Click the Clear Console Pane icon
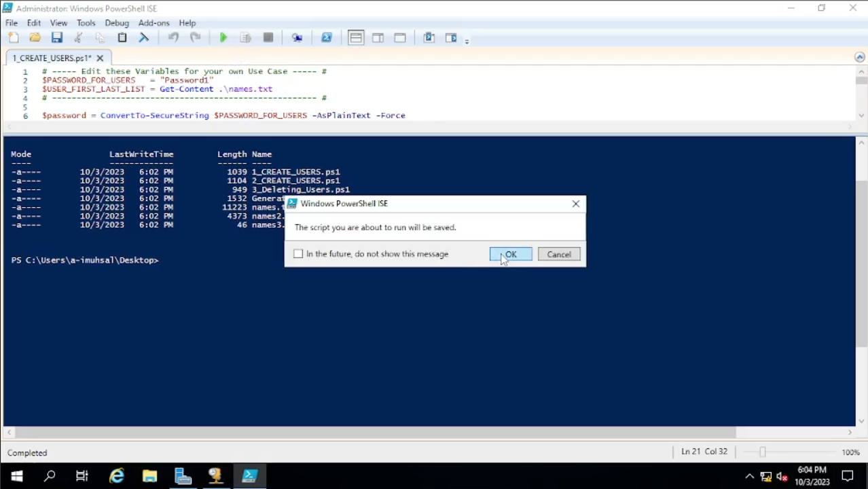This screenshot has width=868, height=489. [144, 38]
